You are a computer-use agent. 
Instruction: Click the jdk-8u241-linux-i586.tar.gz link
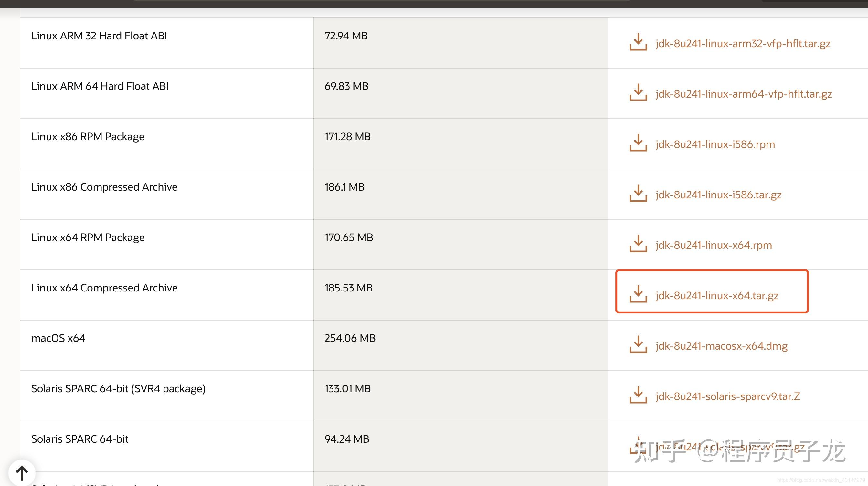[x=718, y=195]
